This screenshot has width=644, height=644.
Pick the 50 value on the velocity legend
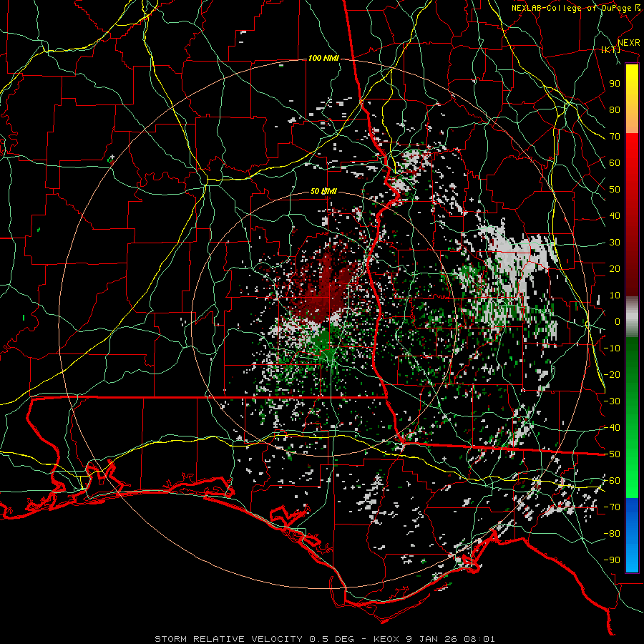615,190
